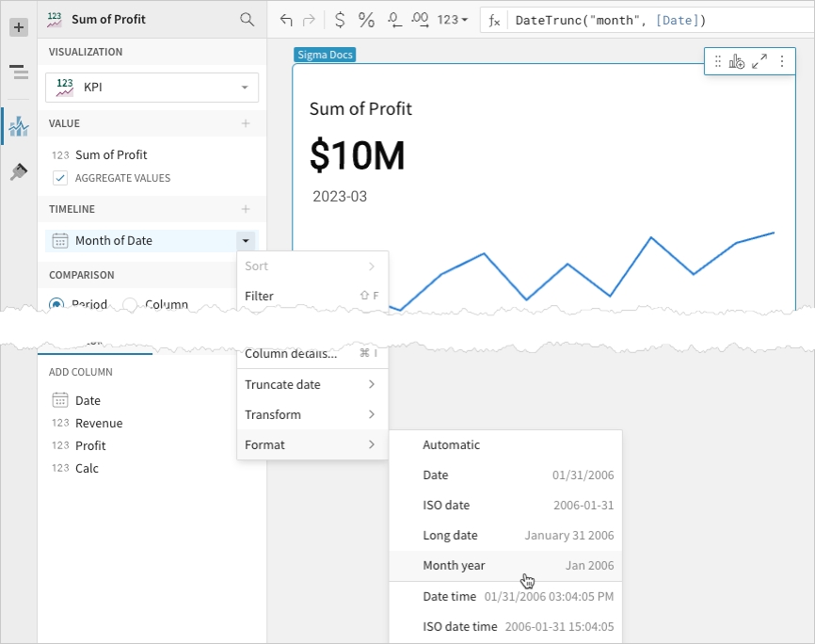
Task: Click into the DateTrunc formula bar
Action: pos(649,20)
